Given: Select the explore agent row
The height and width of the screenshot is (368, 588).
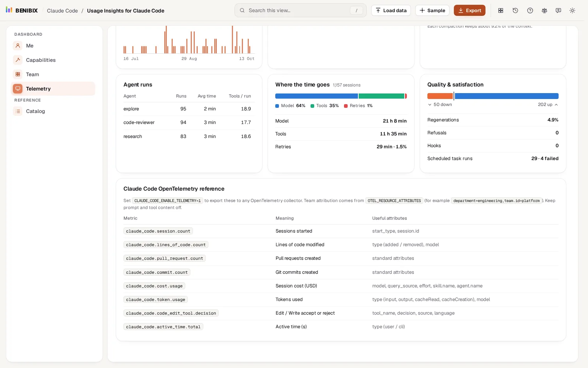Looking at the screenshot, I should pos(189,109).
